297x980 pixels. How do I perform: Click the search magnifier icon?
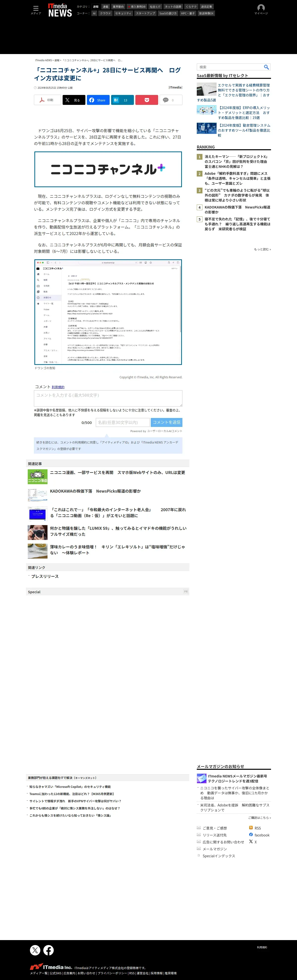tap(266, 67)
